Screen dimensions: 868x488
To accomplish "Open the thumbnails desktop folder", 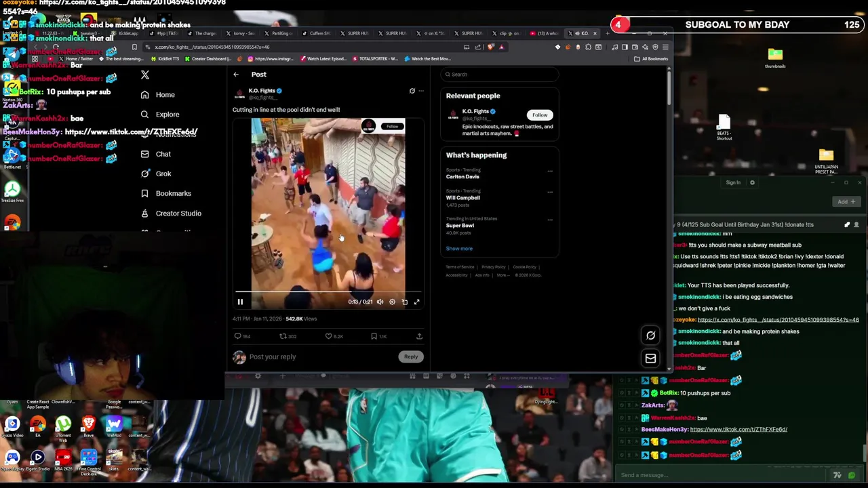I will (x=775, y=57).
